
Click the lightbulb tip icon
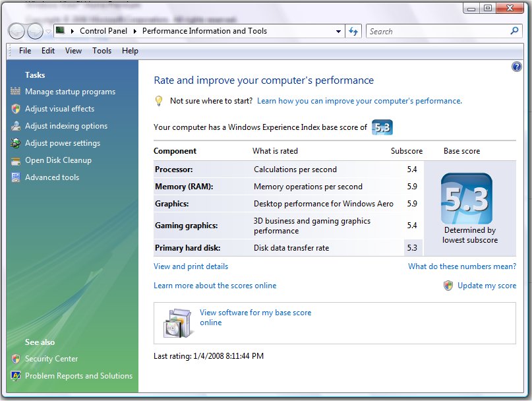click(158, 101)
